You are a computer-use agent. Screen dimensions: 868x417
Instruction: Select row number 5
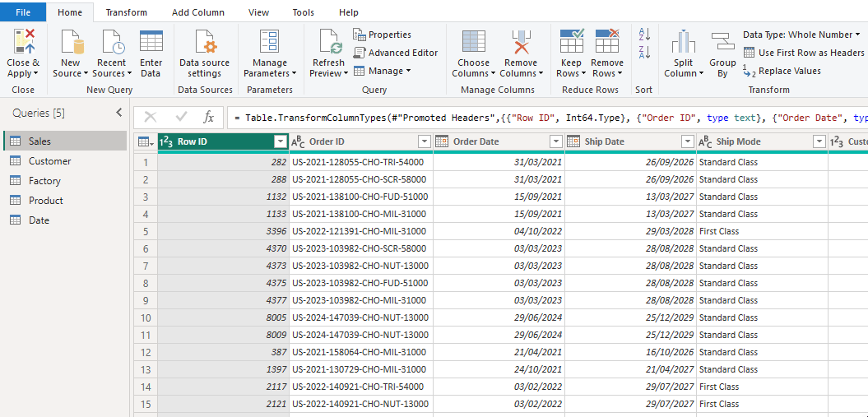(x=146, y=231)
